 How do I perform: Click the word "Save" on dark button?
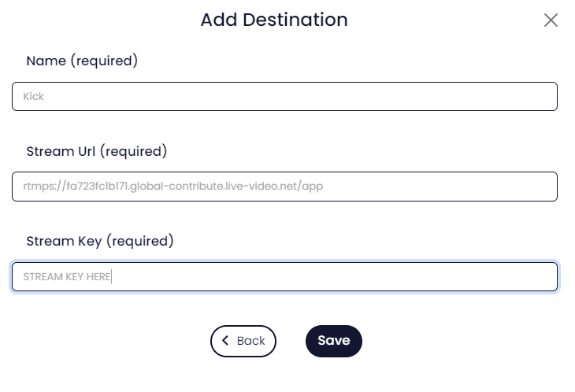point(333,341)
